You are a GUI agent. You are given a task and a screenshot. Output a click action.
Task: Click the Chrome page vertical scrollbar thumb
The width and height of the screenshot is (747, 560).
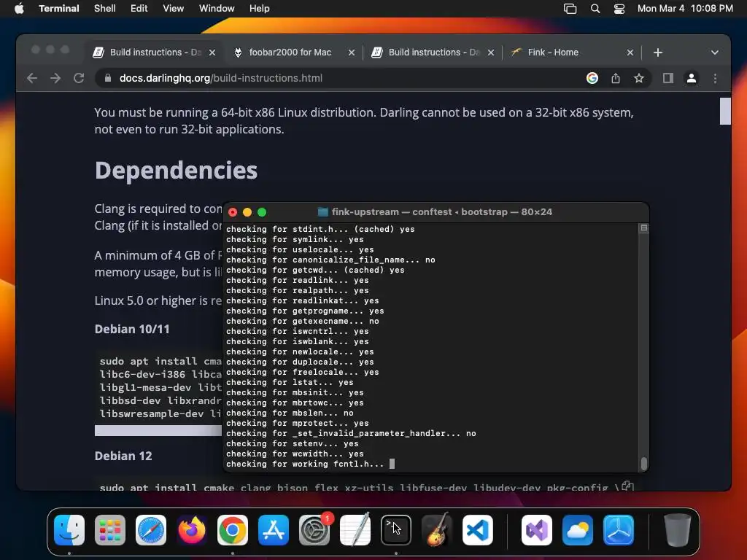[725, 111]
